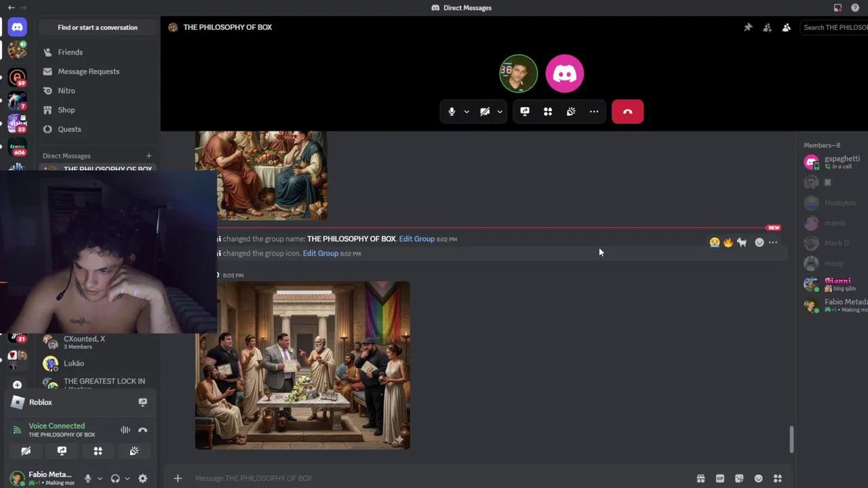
Task: Expand input device options in user panel
Action: [100, 479]
